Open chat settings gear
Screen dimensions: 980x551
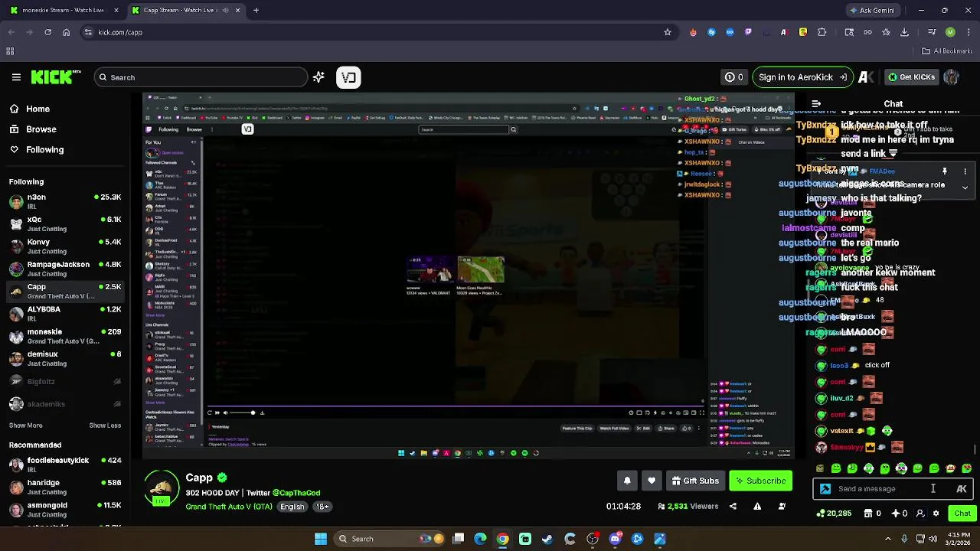pos(936,514)
